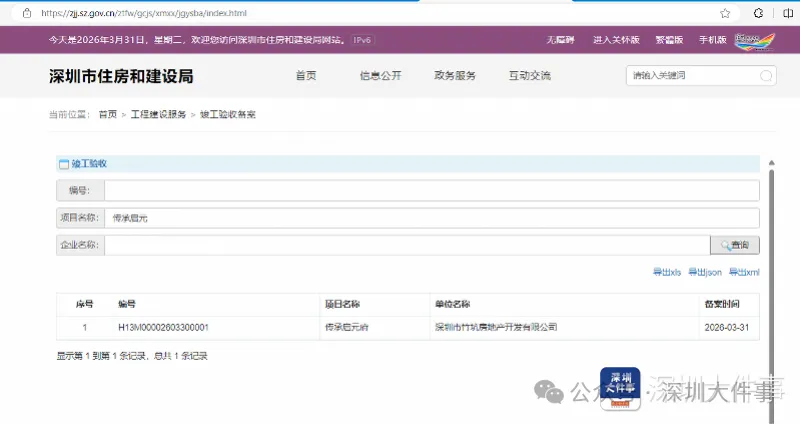The height and width of the screenshot is (424, 800).
Task: Click the 项目名称 input field
Action: pyautogui.click(x=432, y=218)
